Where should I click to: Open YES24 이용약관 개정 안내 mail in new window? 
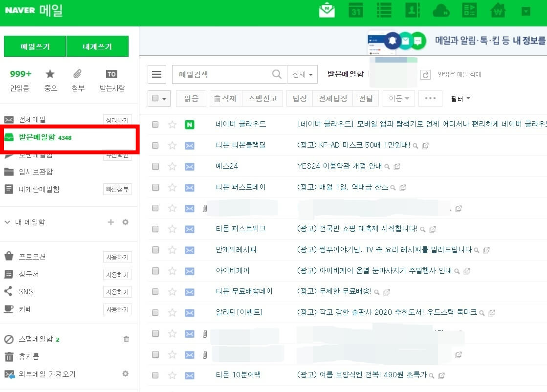[x=396, y=167]
